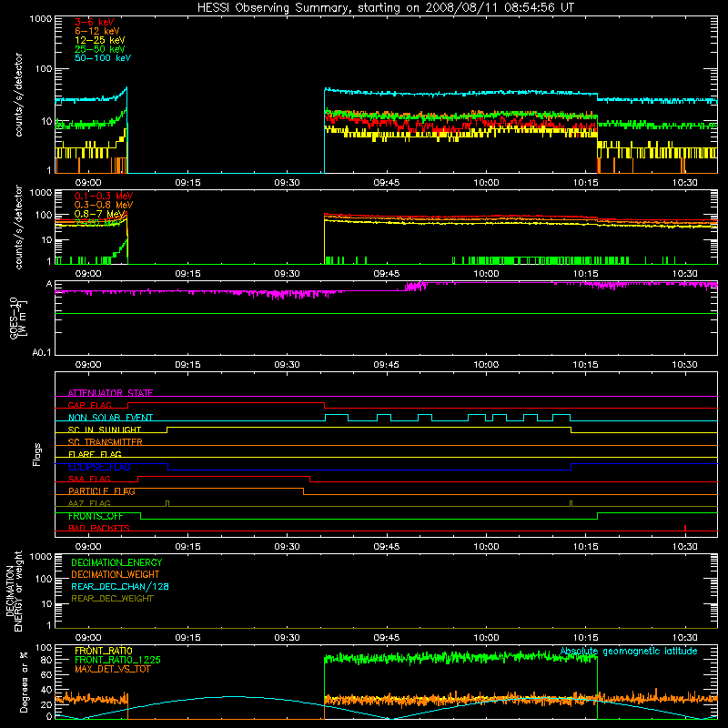Click the ATTENUATOR_STATE flag label

pyautogui.click(x=110, y=393)
